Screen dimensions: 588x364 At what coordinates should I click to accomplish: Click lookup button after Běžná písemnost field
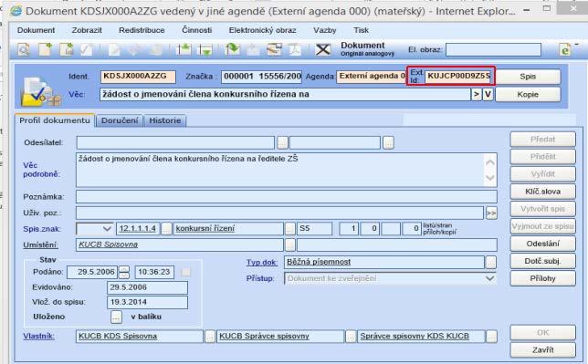coord(490,262)
